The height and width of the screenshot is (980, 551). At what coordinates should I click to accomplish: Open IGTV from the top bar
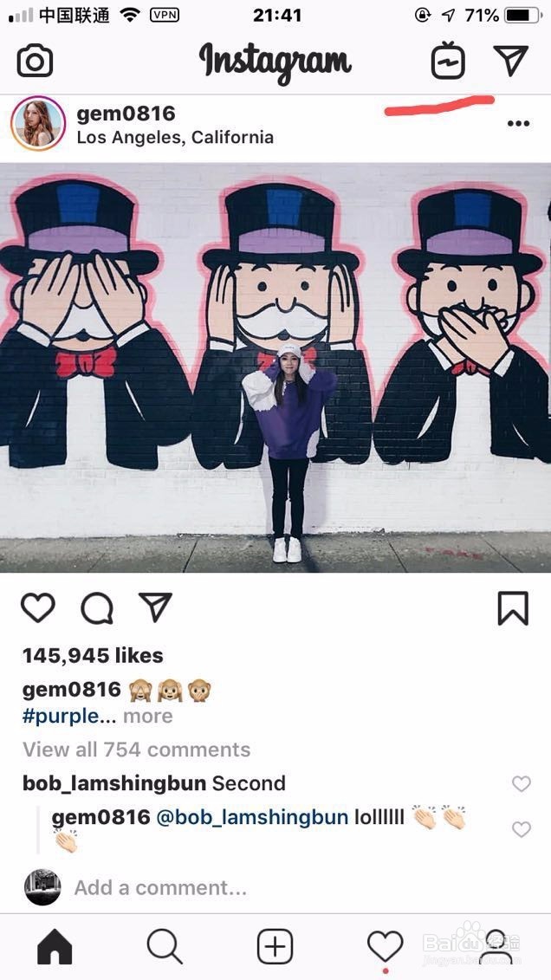point(448,61)
